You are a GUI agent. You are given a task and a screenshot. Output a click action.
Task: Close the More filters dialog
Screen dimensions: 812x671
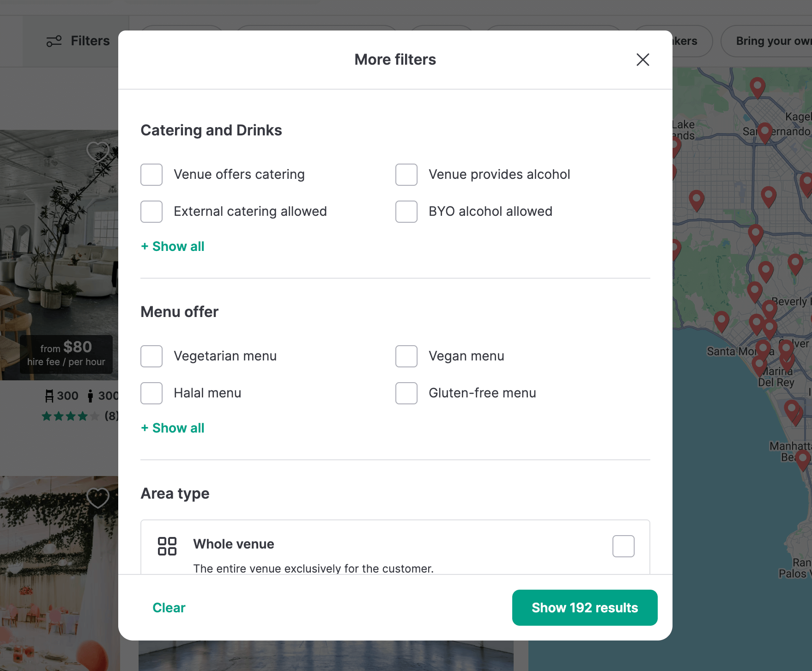pyautogui.click(x=642, y=60)
